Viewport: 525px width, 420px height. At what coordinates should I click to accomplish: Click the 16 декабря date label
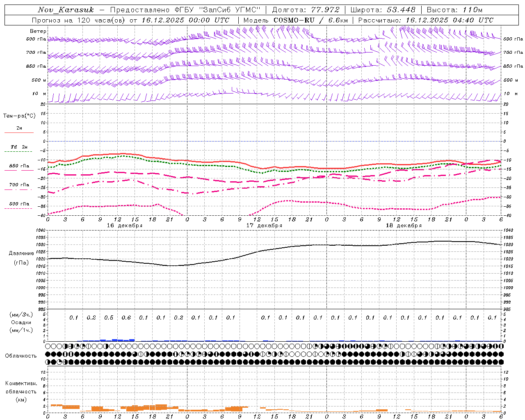click(125, 226)
